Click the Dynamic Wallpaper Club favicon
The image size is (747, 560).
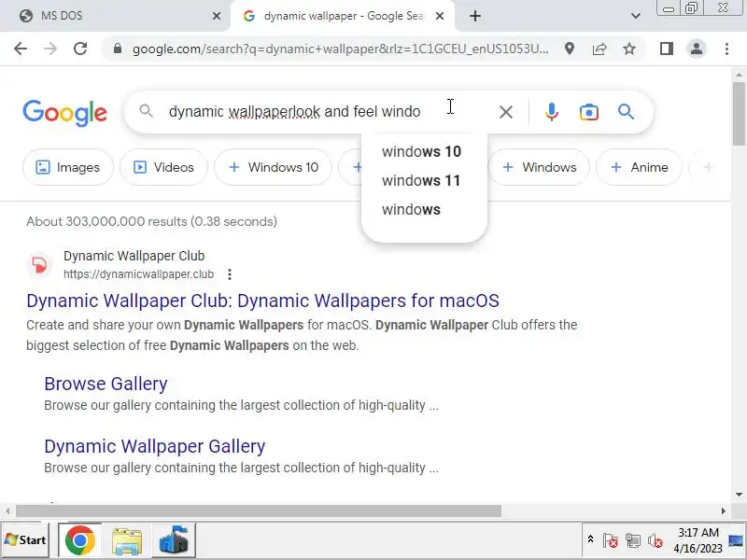[39, 265]
